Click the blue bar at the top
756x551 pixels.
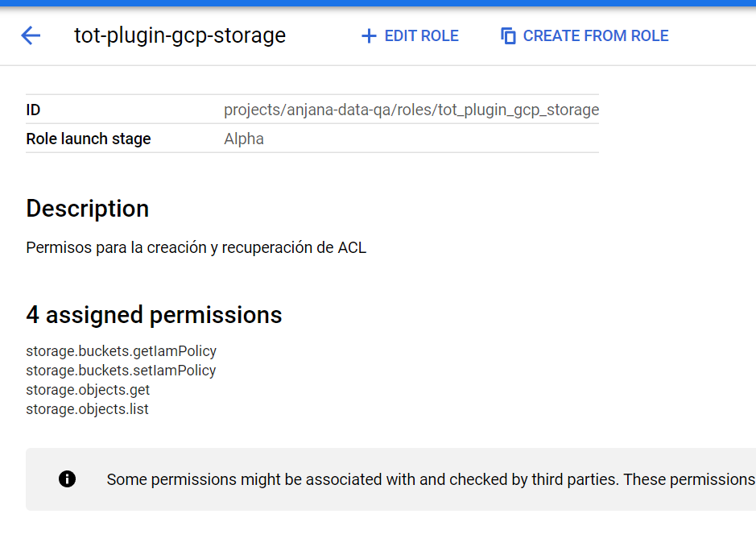pyautogui.click(x=378, y=3)
